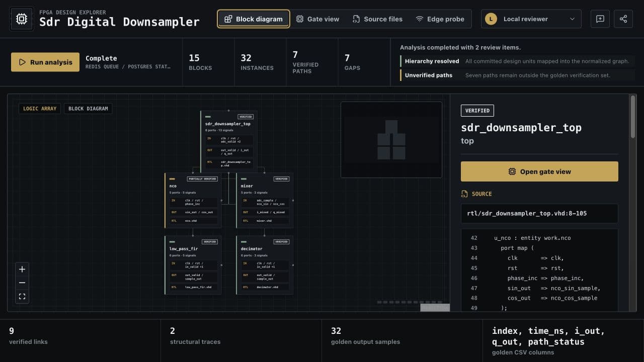The width and height of the screenshot is (644, 362).
Task: Click the Open gate view button
Action: (539, 171)
